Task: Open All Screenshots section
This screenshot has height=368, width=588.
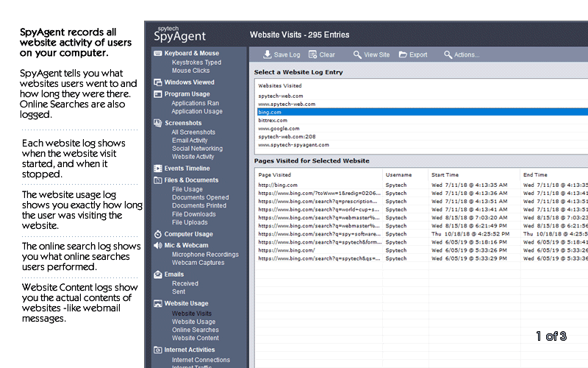Action: point(193,132)
